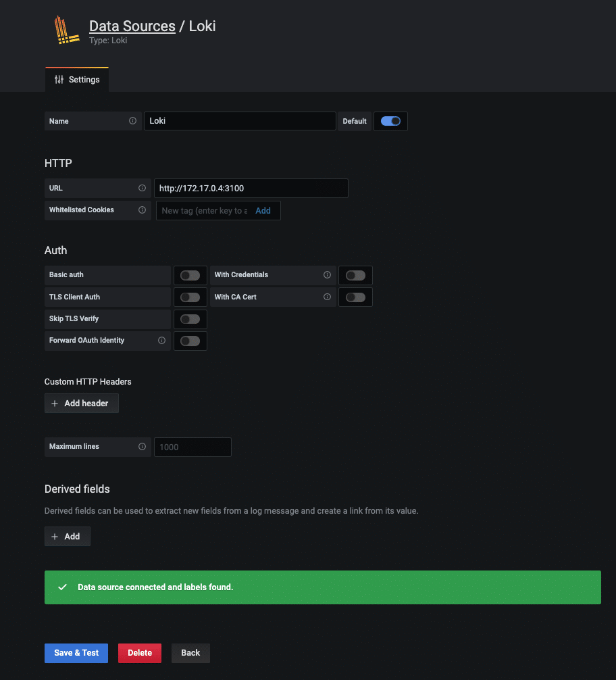Enable Basic auth

[190, 275]
